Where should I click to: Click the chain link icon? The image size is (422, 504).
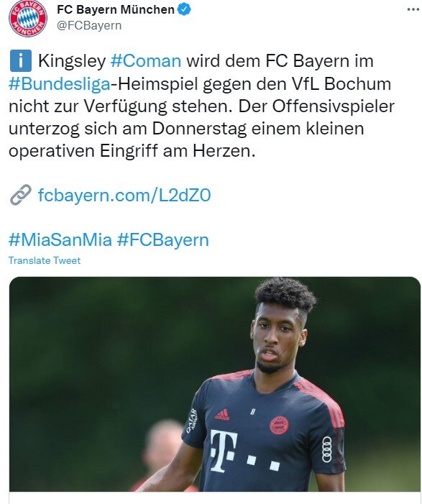(21, 195)
